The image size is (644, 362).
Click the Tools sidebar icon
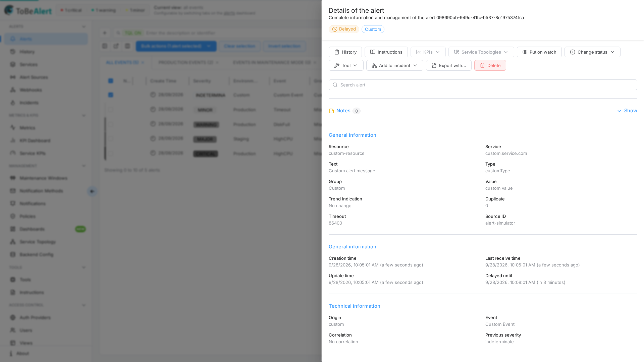point(13,280)
